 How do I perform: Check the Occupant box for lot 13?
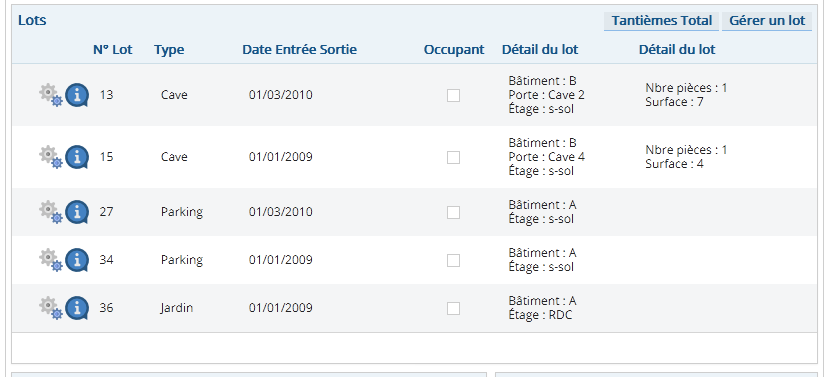pyautogui.click(x=453, y=95)
